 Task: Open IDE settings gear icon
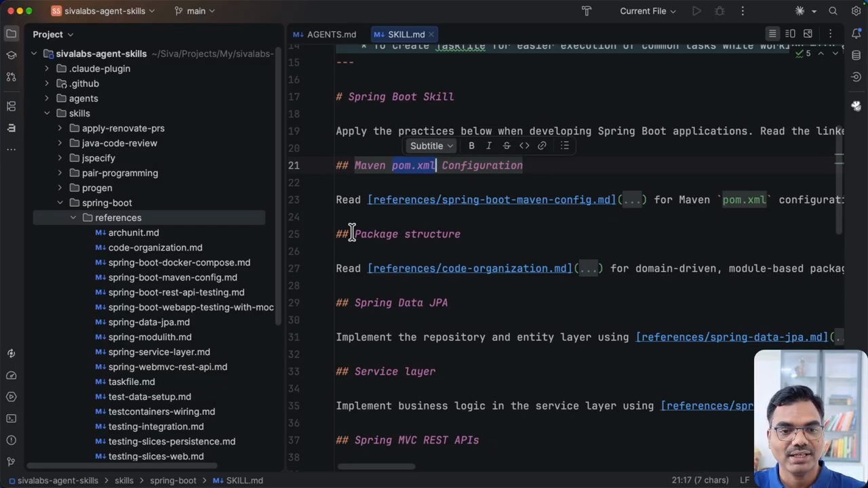tap(856, 11)
